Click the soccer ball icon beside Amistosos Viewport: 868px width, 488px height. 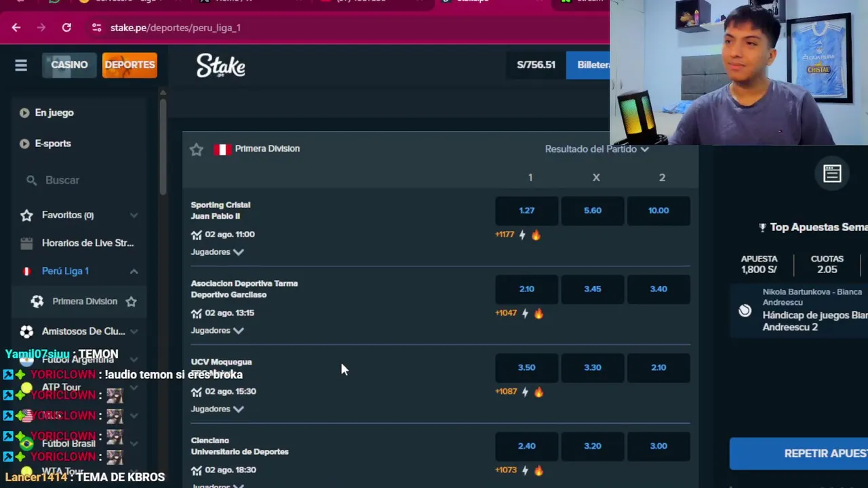26,331
